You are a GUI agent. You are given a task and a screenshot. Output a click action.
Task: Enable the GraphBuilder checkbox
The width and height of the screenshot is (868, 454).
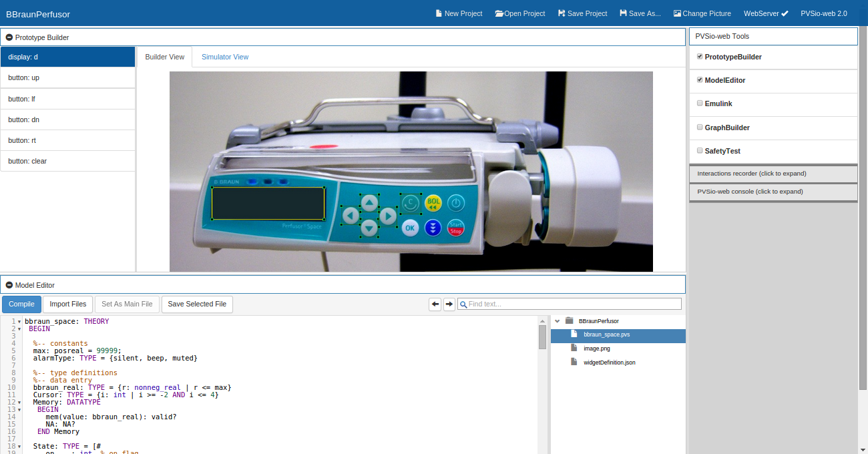(700, 127)
